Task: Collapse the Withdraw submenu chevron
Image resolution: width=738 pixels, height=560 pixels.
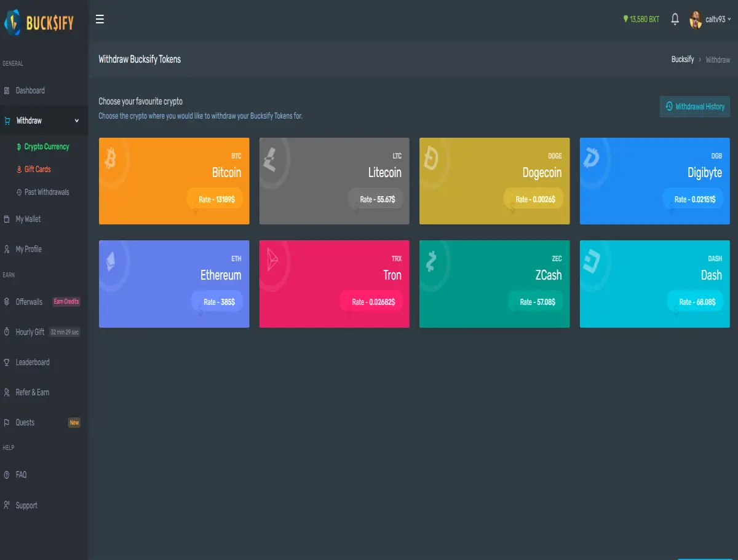Action: coord(77,121)
